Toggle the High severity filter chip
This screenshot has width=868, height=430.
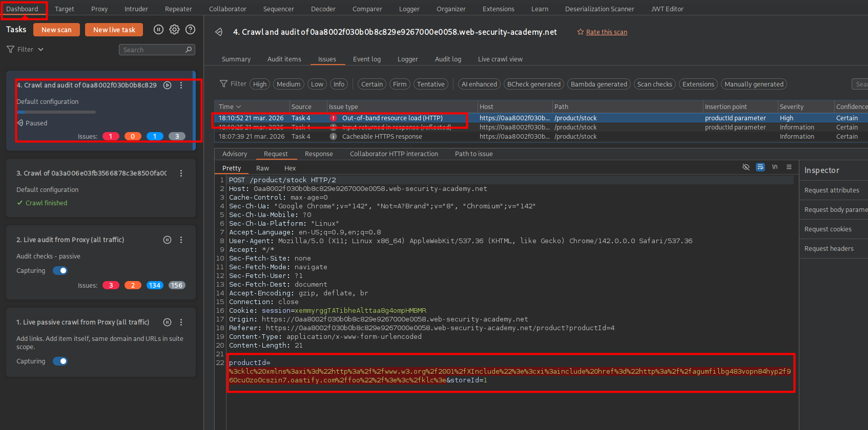click(260, 84)
